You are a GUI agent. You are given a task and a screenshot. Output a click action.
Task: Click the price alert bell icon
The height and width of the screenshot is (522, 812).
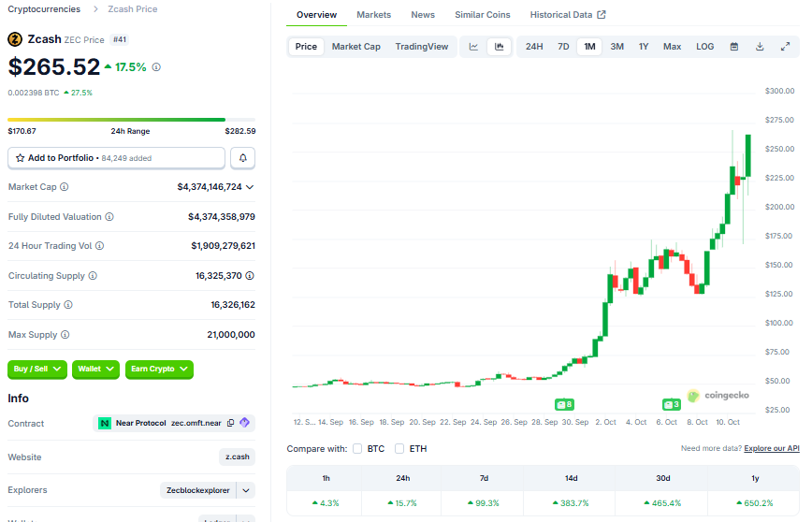coord(242,158)
